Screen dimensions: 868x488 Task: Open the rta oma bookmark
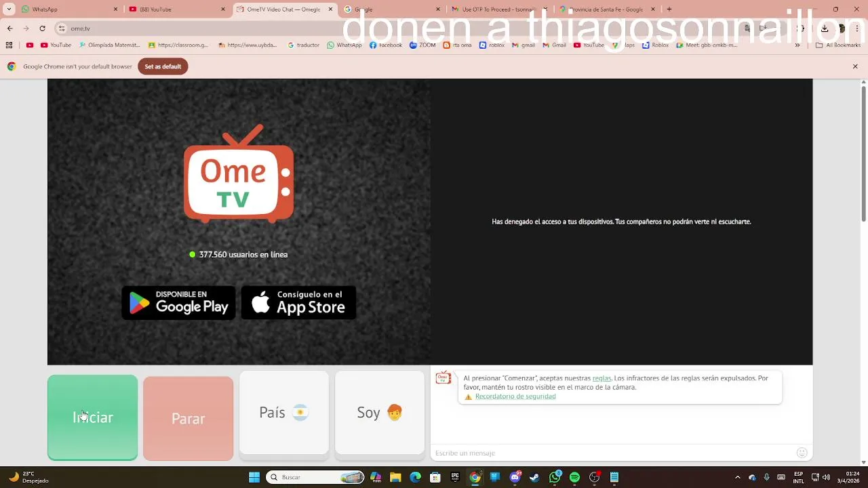(x=458, y=45)
